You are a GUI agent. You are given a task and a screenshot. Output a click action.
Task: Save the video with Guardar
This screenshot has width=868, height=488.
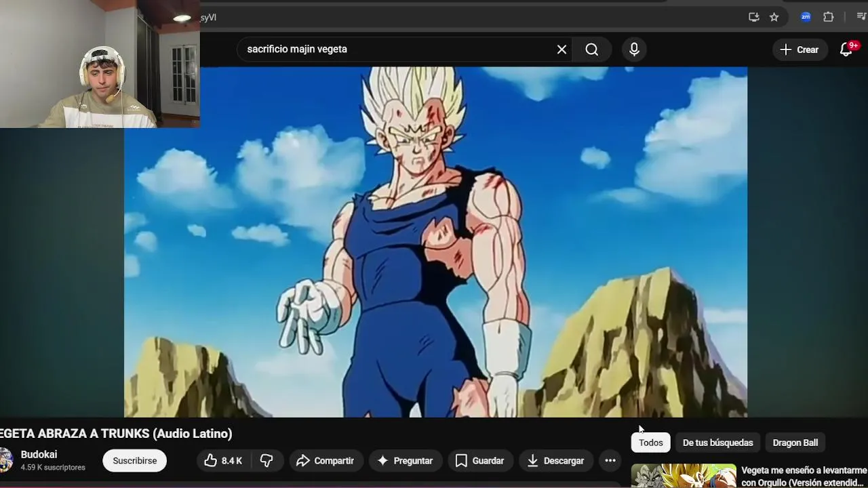pos(479,461)
